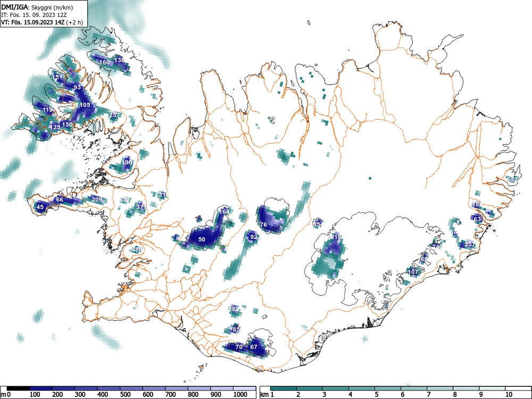Click the visibility value '136' on the map
Screen dimensions: 532x399
pyautogui.click(x=119, y=61)
